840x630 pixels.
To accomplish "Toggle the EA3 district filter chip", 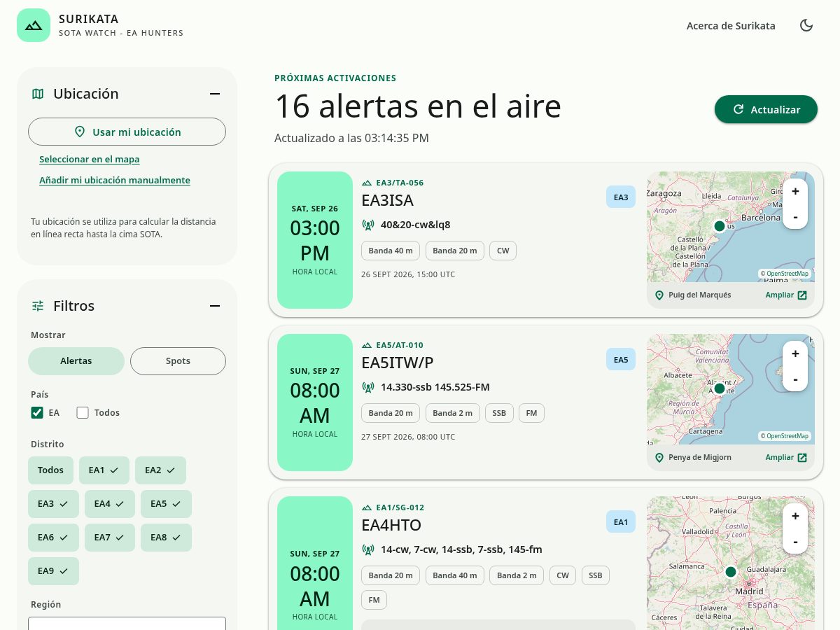I will coord(53,504).
